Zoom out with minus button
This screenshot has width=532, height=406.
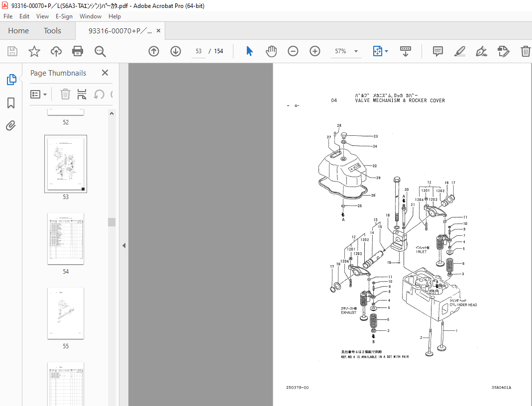point(293,51)
